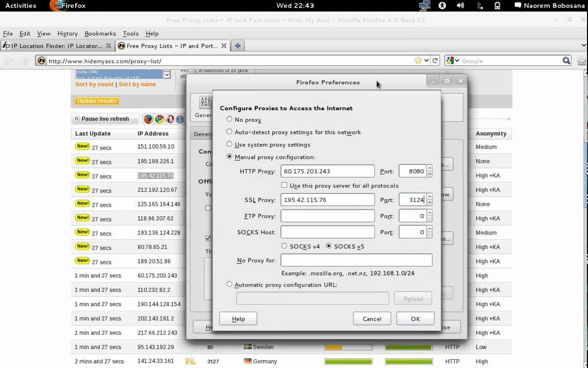Click the Chrome browser icon on the webpage
The width and height of the screenshot is (588, 368).
(160, 119)
